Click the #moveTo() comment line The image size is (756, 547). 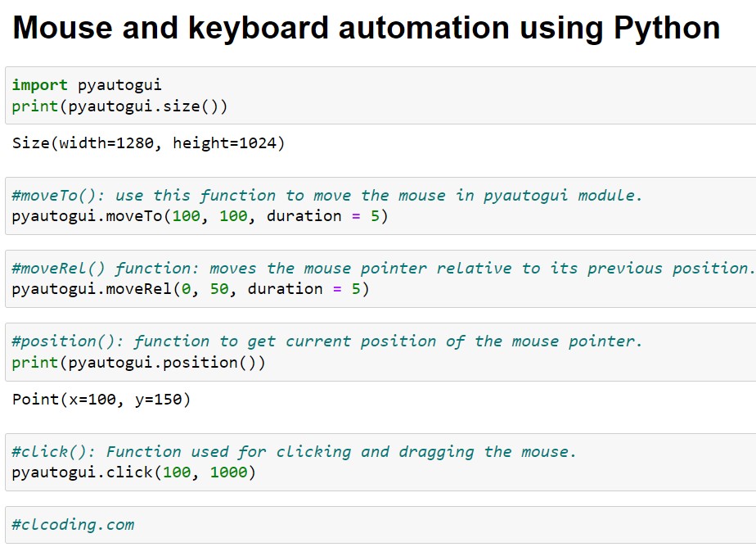click(327, 196)
